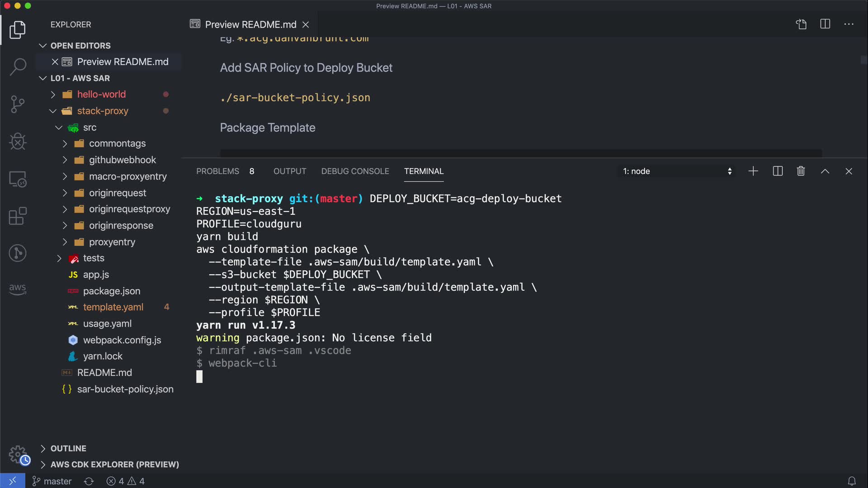Create a new terminal with plus icon
This screenshot has height=488, width=868.
(753, 171)
